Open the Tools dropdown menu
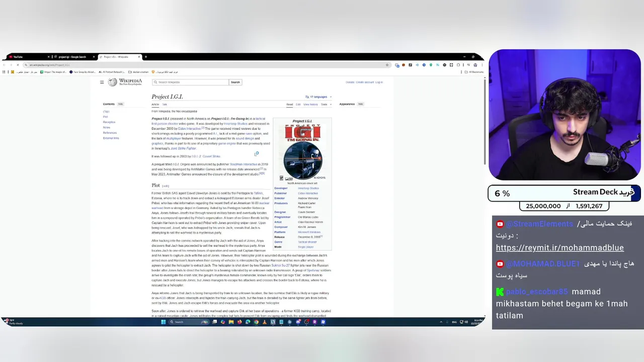This screenshot has height=362, width=644. pos(325,104)
